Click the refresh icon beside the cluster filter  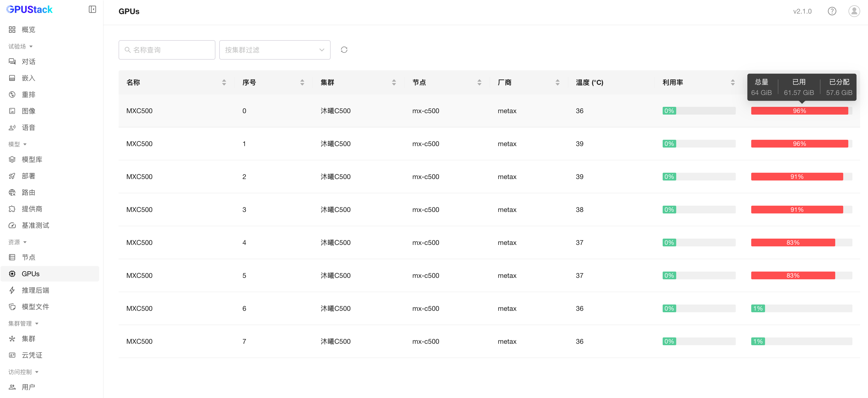(x=344, y=50)
